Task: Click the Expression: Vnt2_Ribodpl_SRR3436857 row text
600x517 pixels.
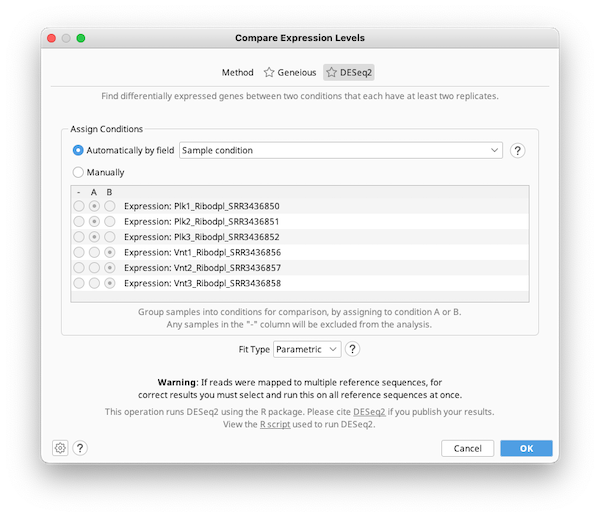Action: pyautogui.click(x=202, y=268)
